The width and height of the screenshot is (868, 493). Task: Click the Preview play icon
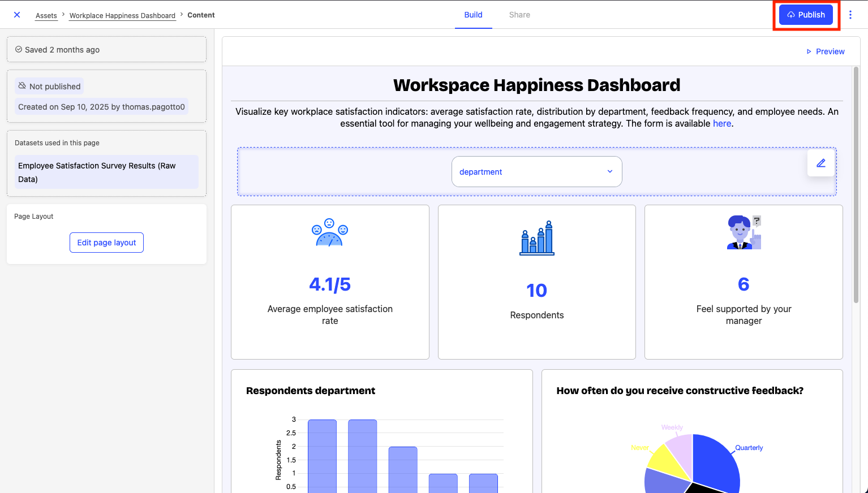click(x=809, y=51)
